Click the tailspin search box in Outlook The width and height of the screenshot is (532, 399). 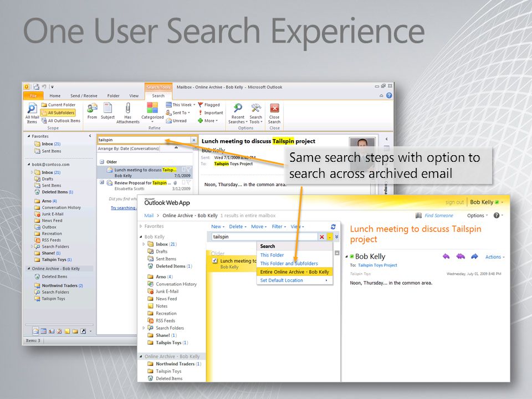(144, 140)
